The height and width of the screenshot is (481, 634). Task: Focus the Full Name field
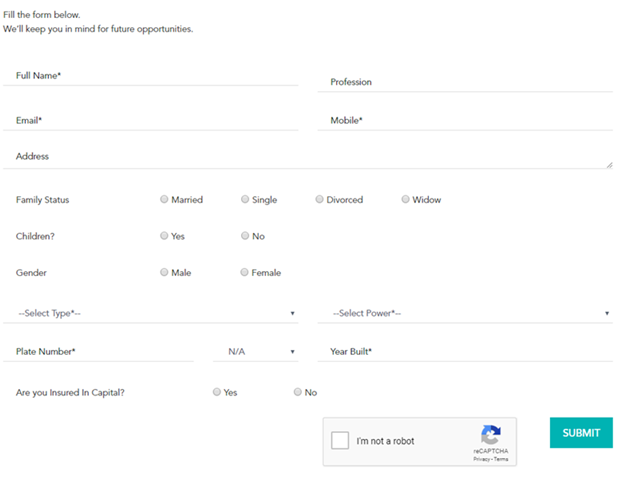[150, 76]
